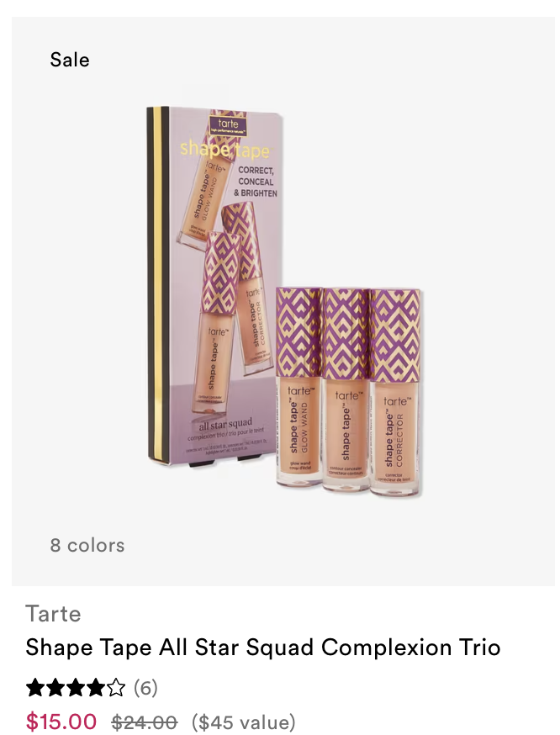
Task: Open Shape Tape All Star Squad Complexion Trio title
Action: coord(263,648)
